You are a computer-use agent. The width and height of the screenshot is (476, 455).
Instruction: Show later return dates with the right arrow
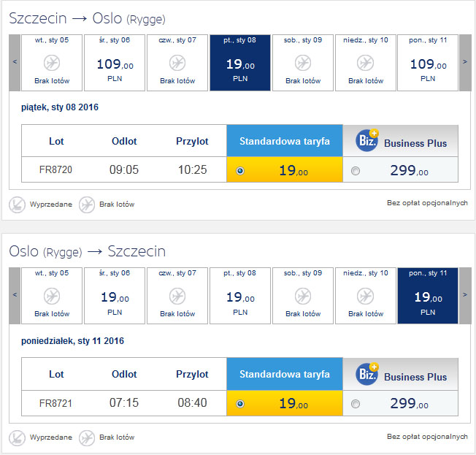465,296
